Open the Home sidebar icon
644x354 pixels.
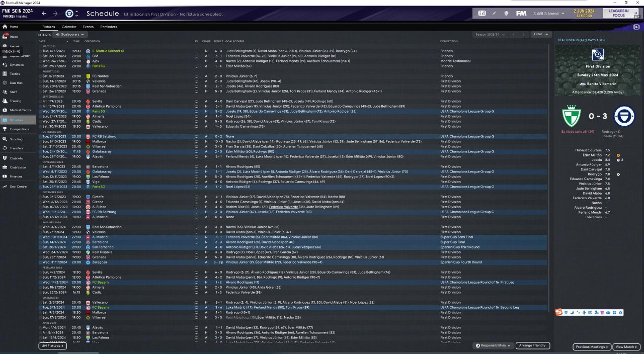click(5, 27)
